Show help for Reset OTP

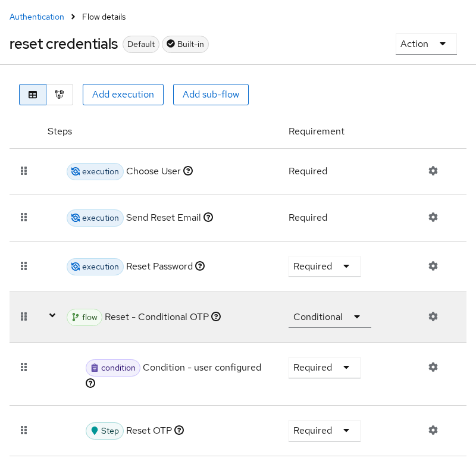tap(179, 430)
